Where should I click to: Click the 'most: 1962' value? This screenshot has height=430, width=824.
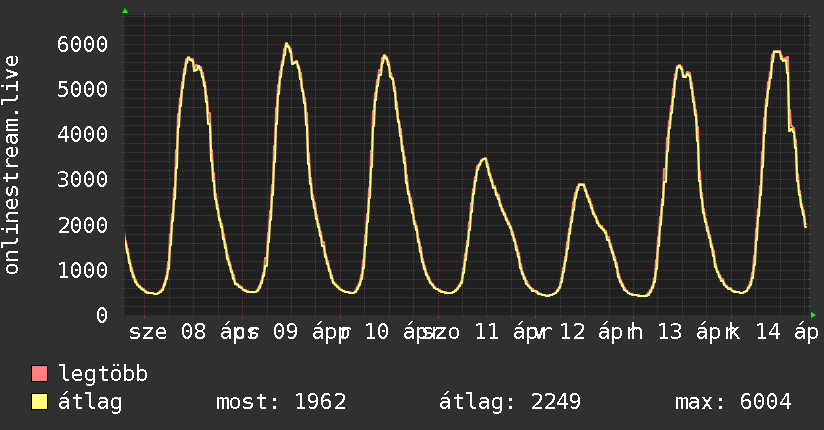point(281,402)
